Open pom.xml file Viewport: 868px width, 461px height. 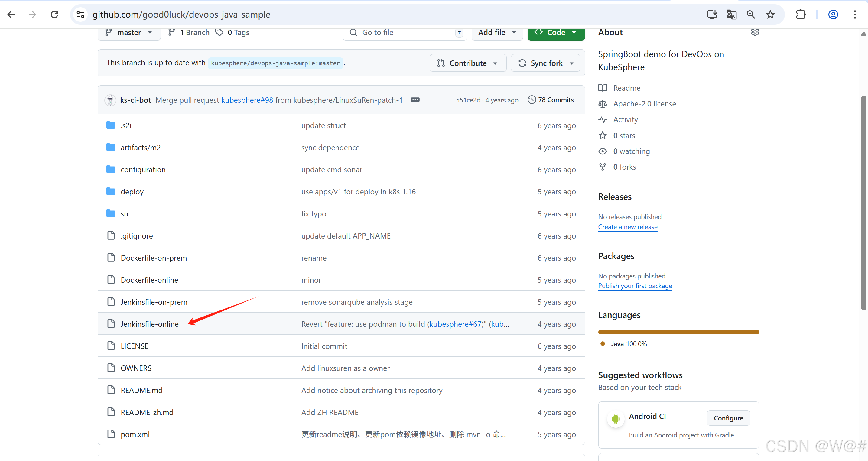[135, 434]
